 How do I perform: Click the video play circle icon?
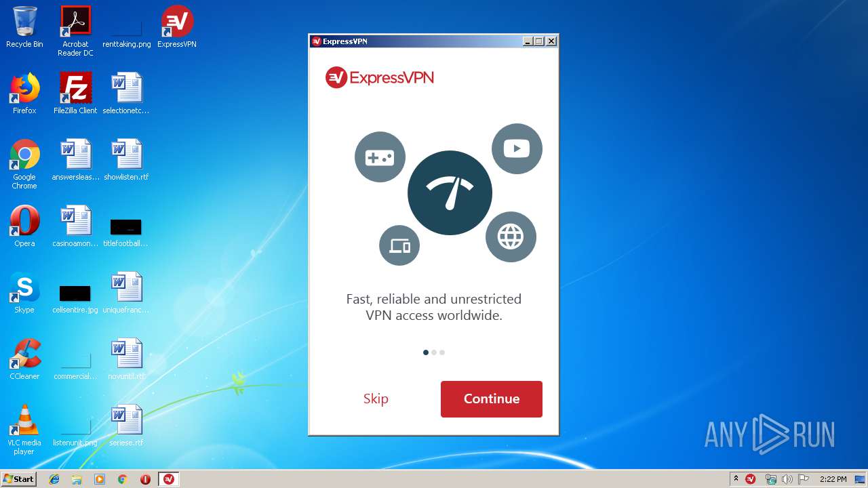click(x=517, y=148)
